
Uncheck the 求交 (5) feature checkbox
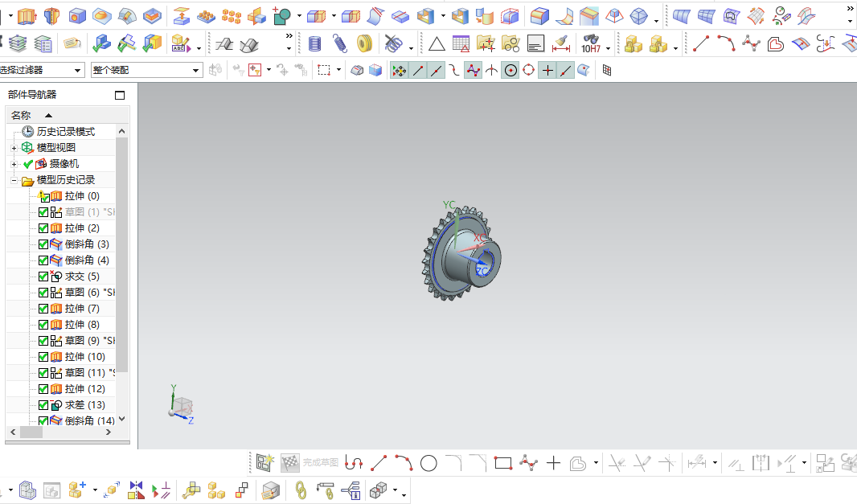point(43,277)
